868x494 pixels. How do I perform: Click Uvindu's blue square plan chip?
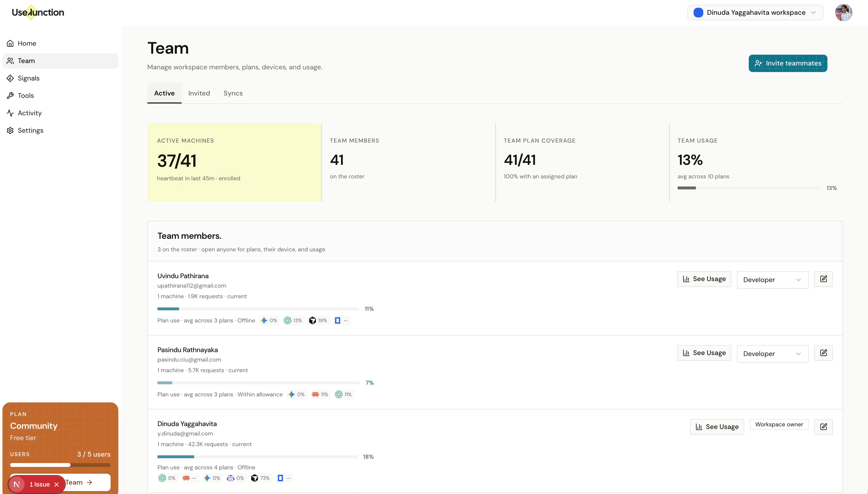tap(341, 320)
